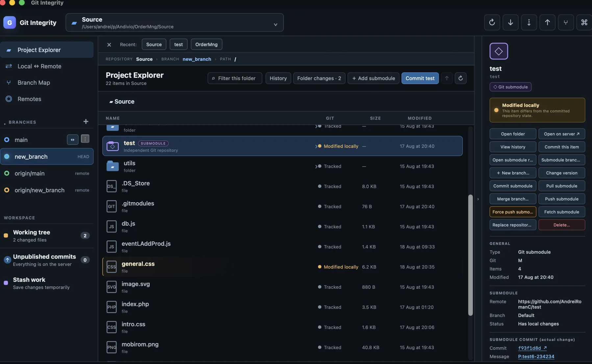Click the push up-arrow icon in top toolbar
Screen dimensions: 592x364
tap(547, 22)
